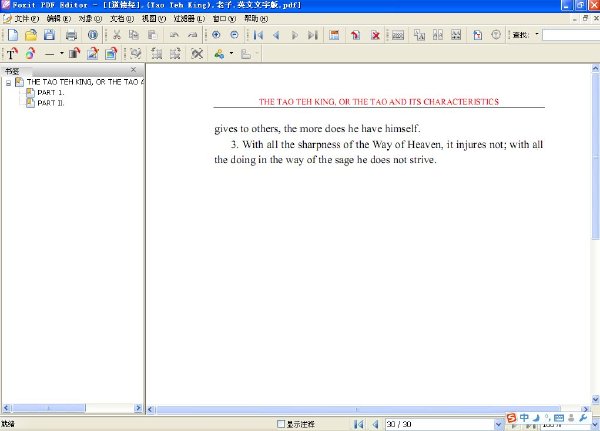Image resolution: width=600 pixels, height=431 pixels.
Task: Open page layout icon in toolbar
Action: click(334, 35)
